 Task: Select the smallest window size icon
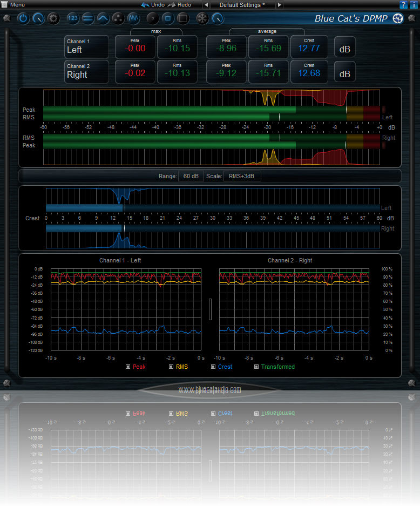pyautogui.click(x=153, y=18)
